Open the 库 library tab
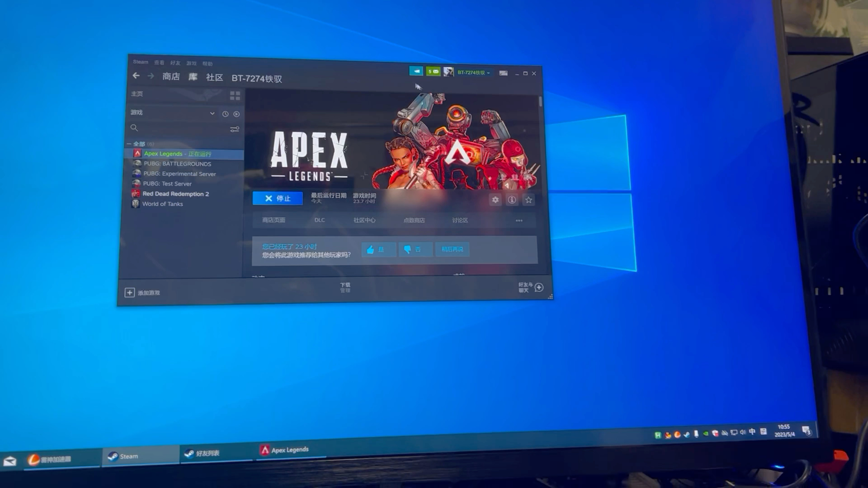Image resolution: width=868 pixels, height=488 pixels. click(x=193, y=77)
